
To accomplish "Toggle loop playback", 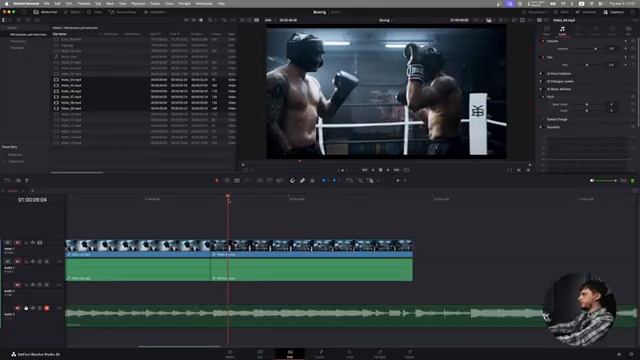I will tap(406, 170).
